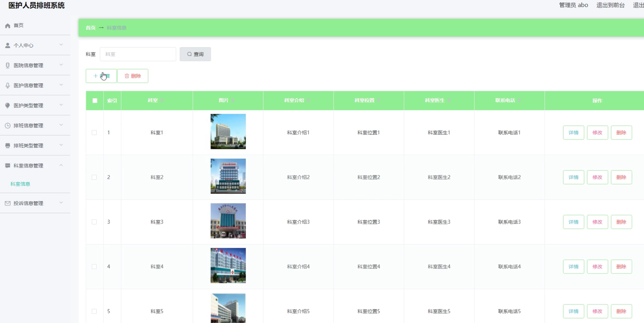Open 首页 in the sidebar menu

click(18, 25)
